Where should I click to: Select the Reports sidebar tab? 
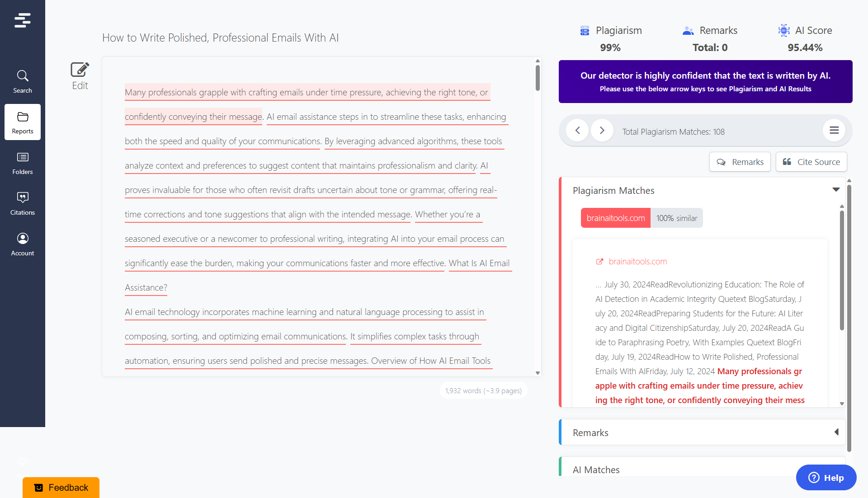tap(22, 122)
